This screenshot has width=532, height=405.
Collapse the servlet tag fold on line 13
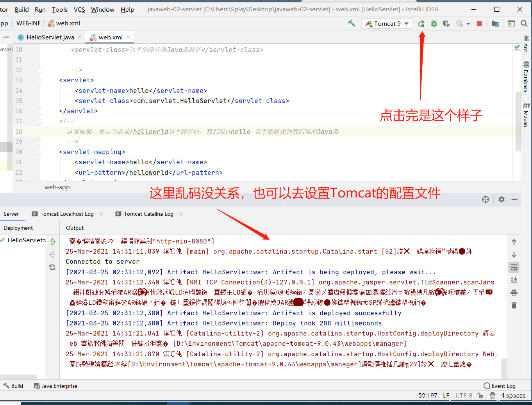point(40,80)
